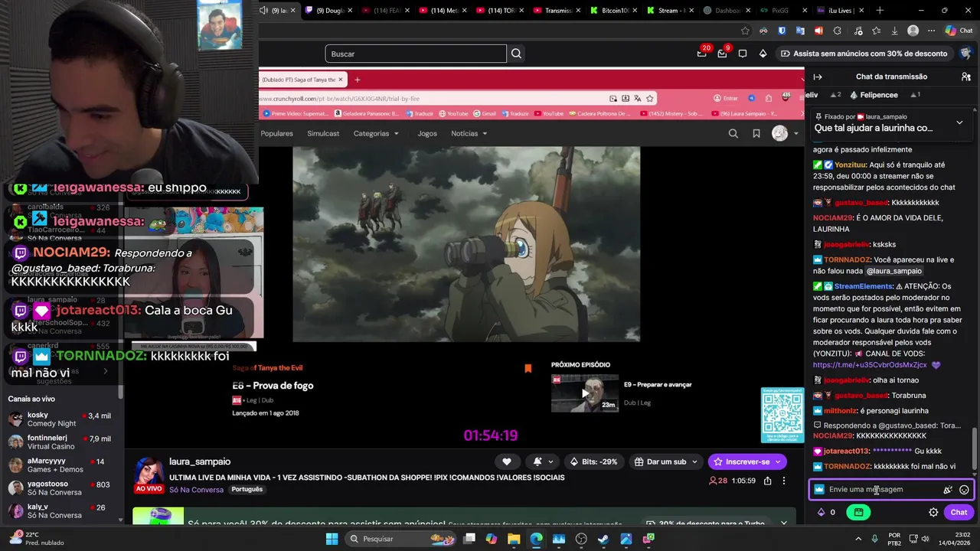Viewport: 980px width, 551px height.
Task: Open the browser downloads arrow icon
Action: pyautogui.click(x=894, y=31)
